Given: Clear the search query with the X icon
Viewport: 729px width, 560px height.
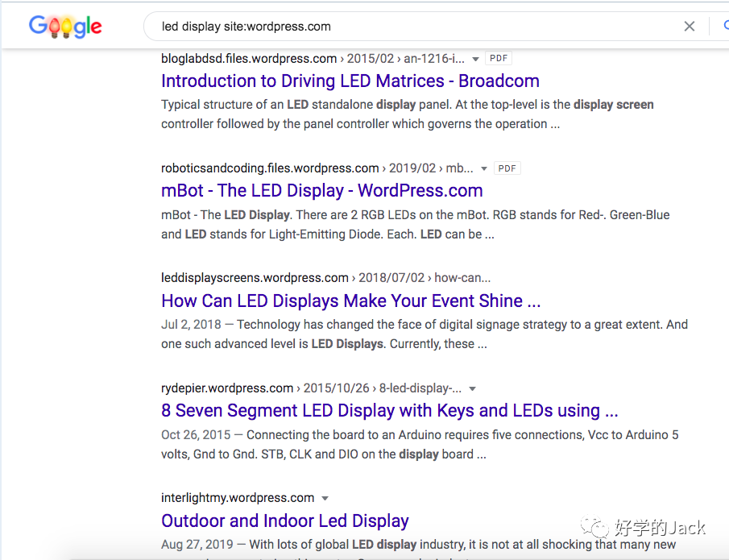Looking at the screenshot, I should tap(690, 27).
